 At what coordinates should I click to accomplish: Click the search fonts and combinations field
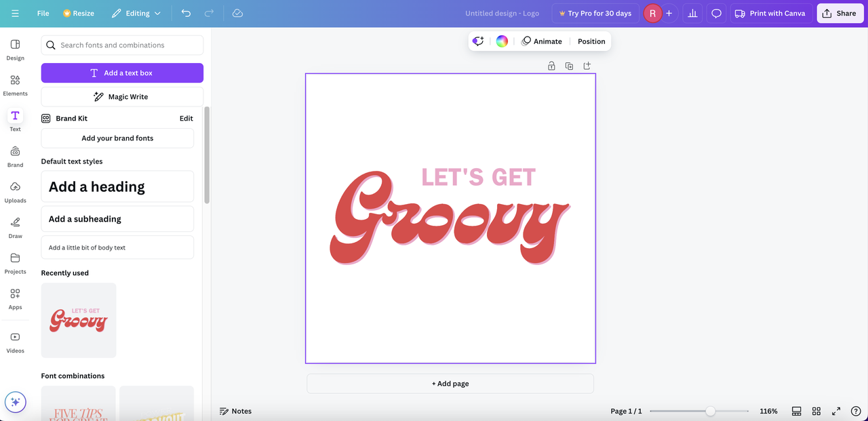click(x=122, y=45)
